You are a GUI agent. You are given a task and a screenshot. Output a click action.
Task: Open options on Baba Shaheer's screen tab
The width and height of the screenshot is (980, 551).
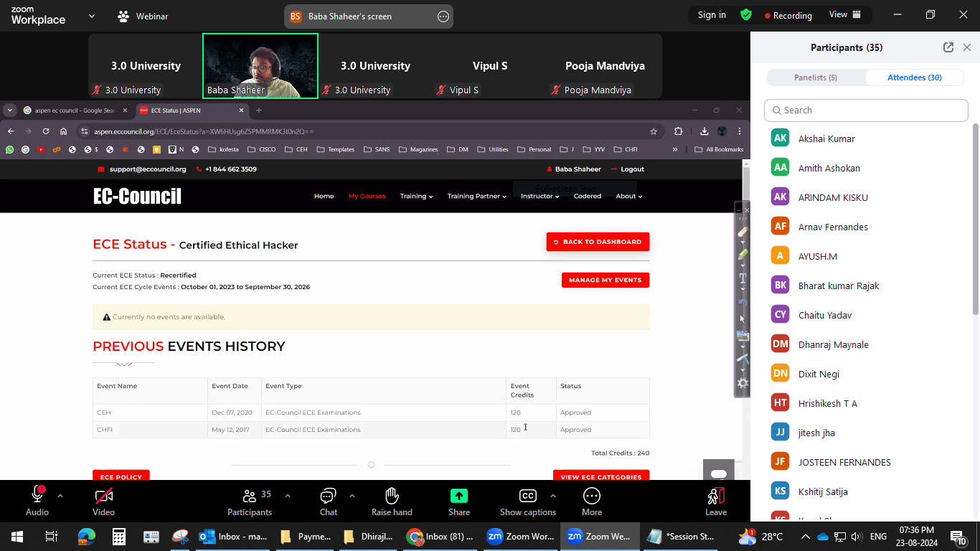pyautogui.click(x=443, y=16)
